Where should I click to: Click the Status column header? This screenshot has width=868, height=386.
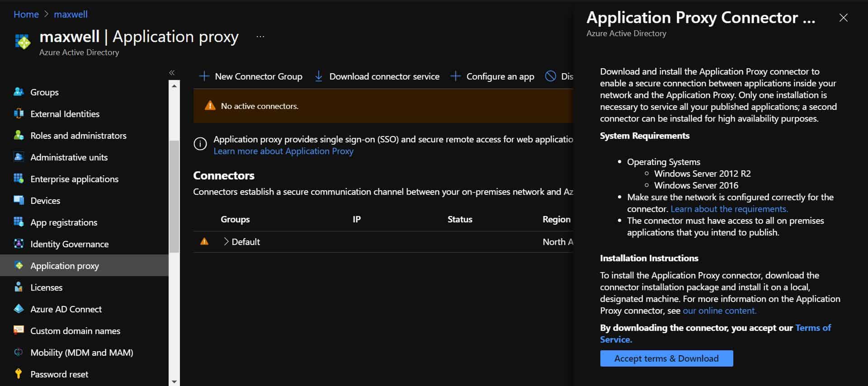tap(460, 219)
